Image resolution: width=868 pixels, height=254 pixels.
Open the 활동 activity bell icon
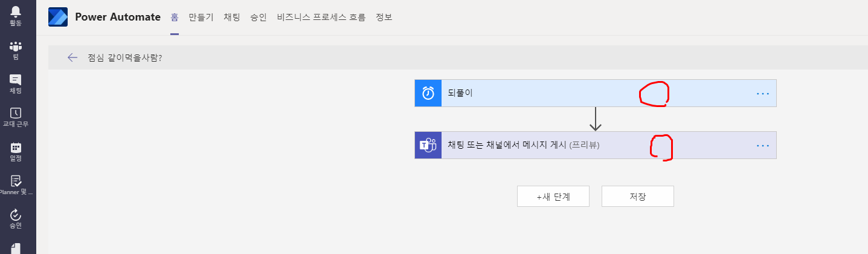point(15,11)
